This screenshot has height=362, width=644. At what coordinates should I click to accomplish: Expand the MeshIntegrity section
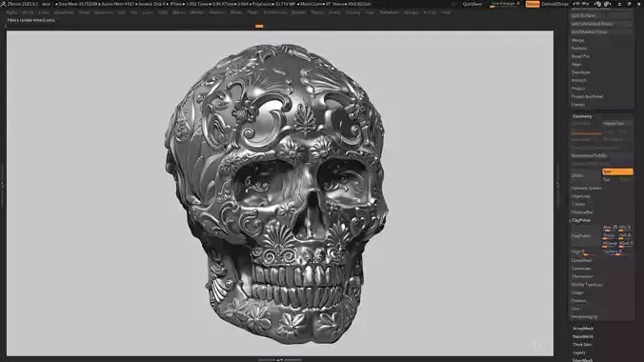coord(584,317)
